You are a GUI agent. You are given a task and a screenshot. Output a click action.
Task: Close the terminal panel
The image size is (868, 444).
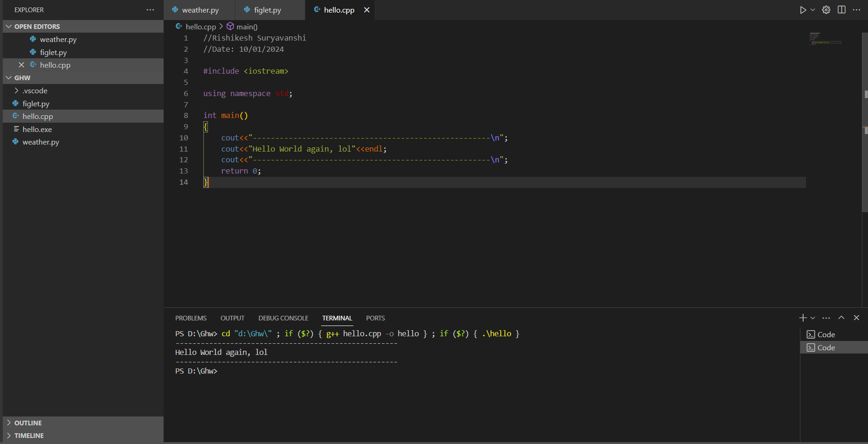click(x=856, y=318)
